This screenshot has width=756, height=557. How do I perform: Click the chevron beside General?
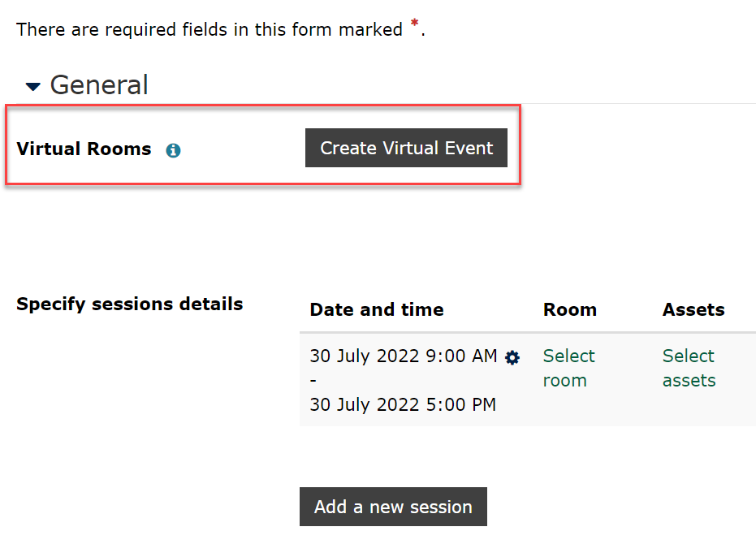coord(32,84)
